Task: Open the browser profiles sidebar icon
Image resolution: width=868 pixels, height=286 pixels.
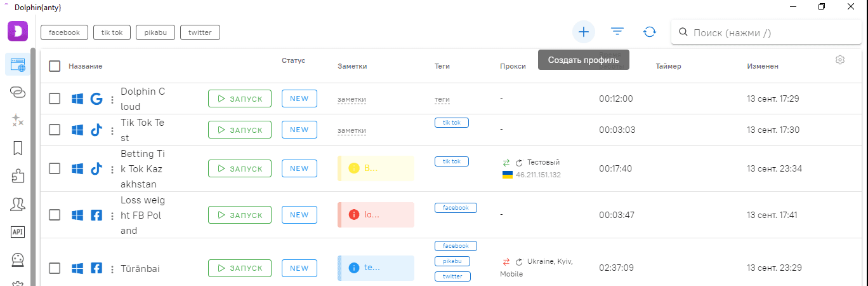Action: (x=18, y=64)
